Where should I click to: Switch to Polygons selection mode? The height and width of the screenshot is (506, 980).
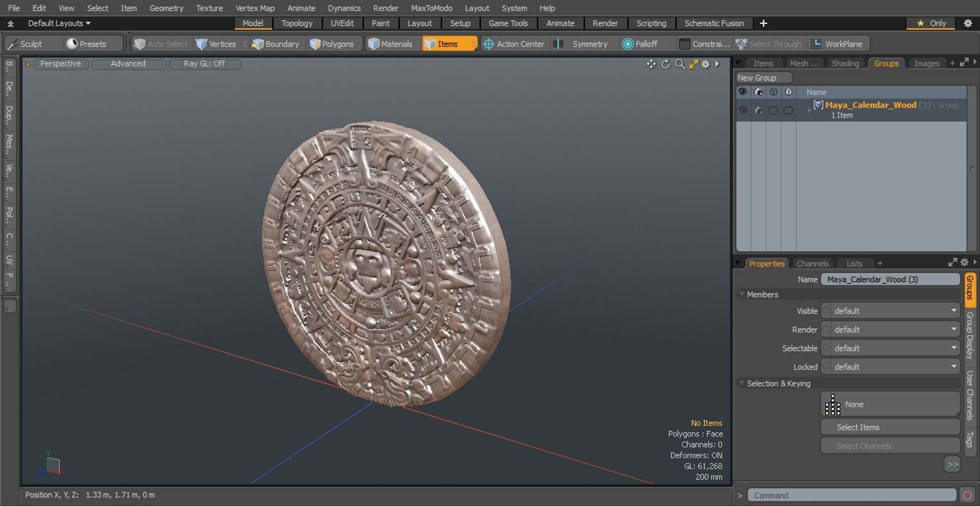pos(332,44)
